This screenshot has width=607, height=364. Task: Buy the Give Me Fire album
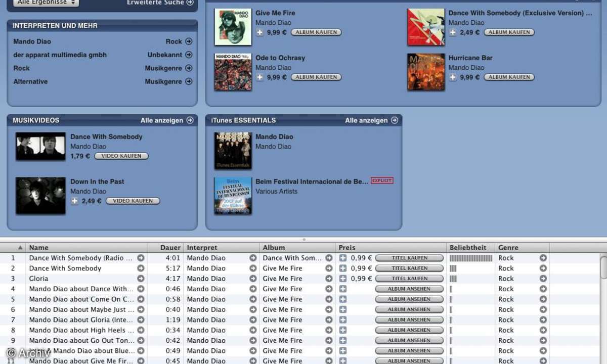pyautogui.click(x=316, y=32)
